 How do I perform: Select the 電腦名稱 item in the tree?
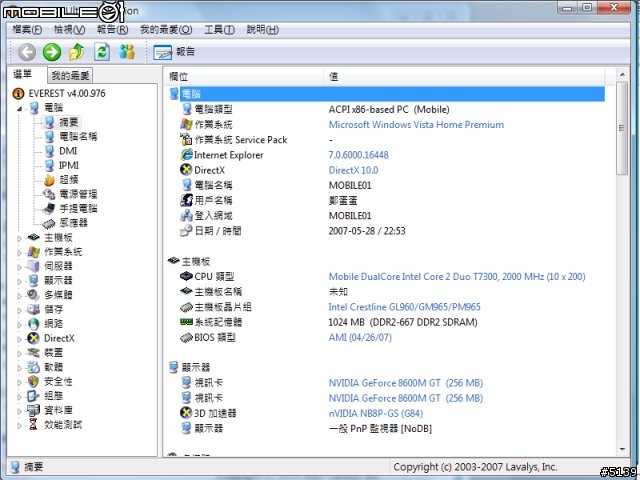coord(78,136)
